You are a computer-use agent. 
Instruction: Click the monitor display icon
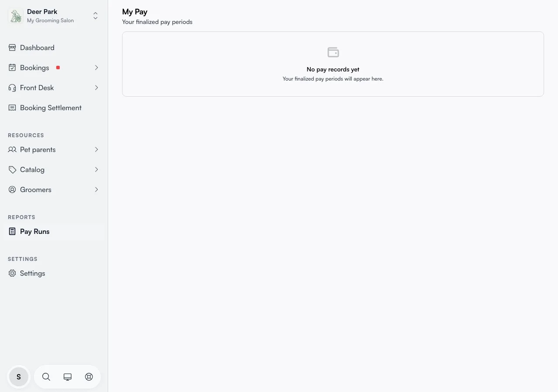click(68, 377)
